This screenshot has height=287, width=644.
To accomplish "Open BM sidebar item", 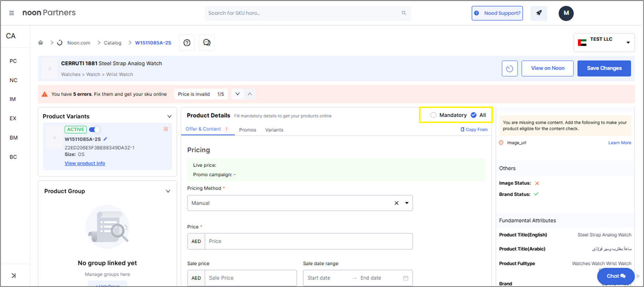I will [14, 138].
